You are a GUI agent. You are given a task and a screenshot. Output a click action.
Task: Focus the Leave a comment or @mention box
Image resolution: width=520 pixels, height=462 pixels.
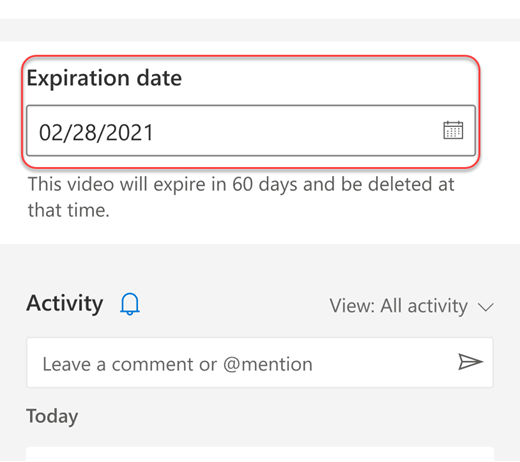coord(260,363)
